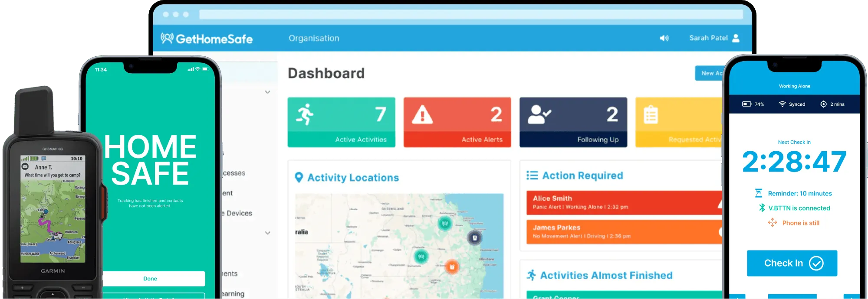Open Alice Smith panic alert row

point(623,202)
